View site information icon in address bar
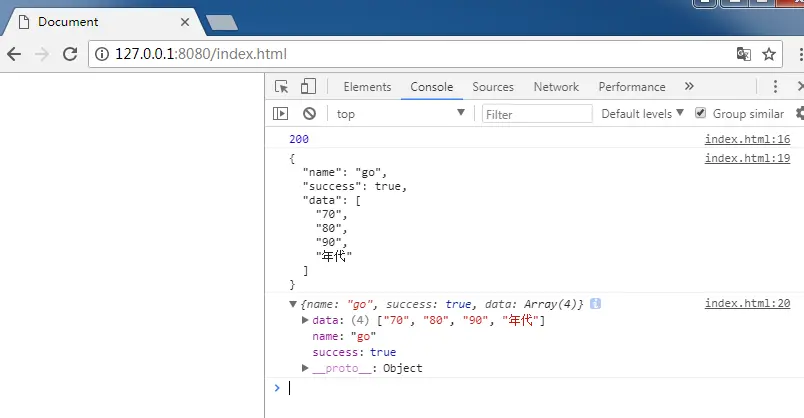The height and width of the screenshot is (418, 804). (102, 54)
